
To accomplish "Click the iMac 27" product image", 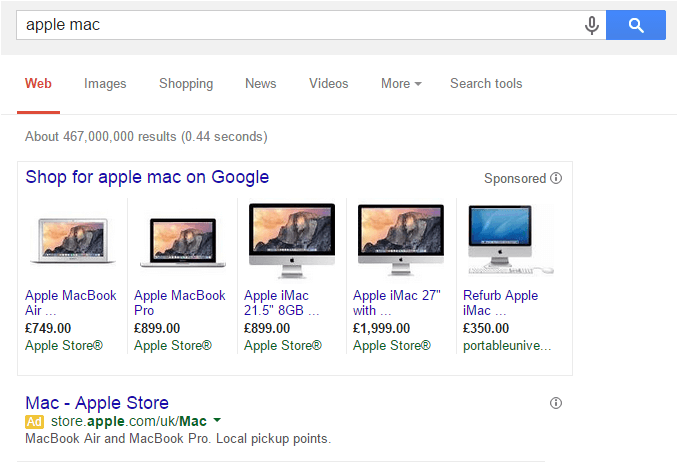I will 401,240.
